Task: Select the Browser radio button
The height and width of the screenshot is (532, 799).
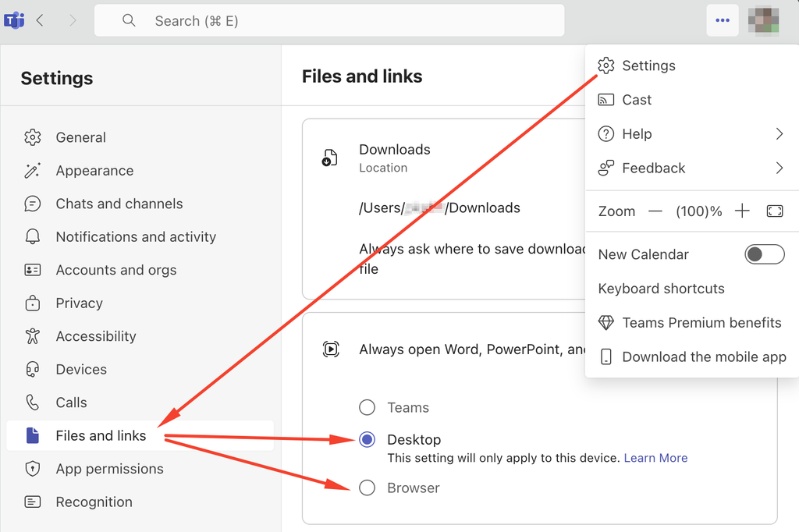Action: click(x=367, y=488)
